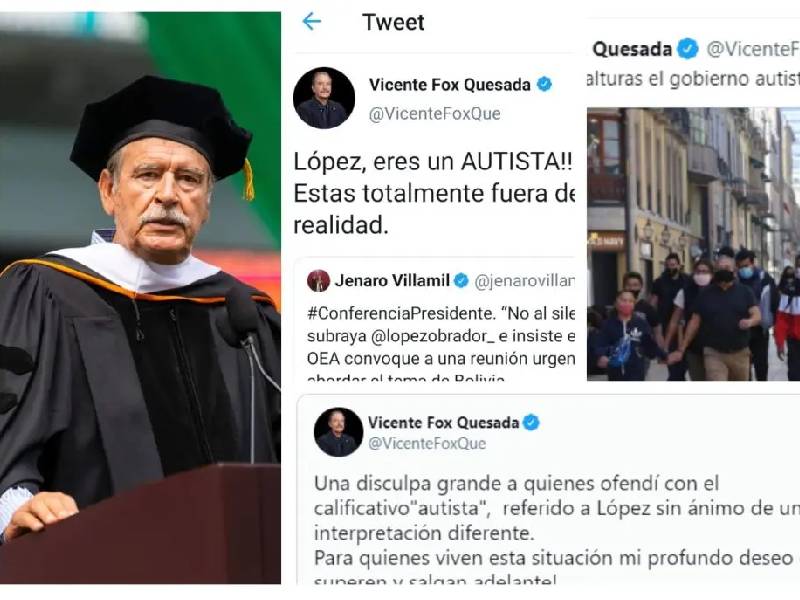
Task: Tap the blue back arrow
Action: point(311,21)
